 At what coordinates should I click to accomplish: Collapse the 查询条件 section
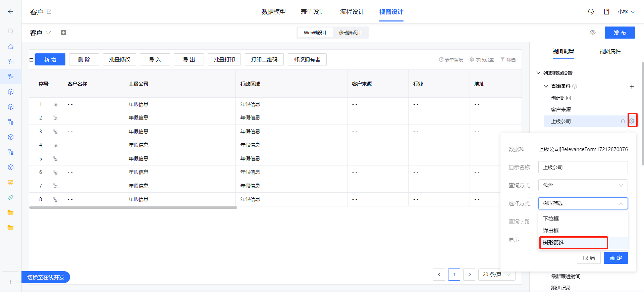[x=546, y=86]
